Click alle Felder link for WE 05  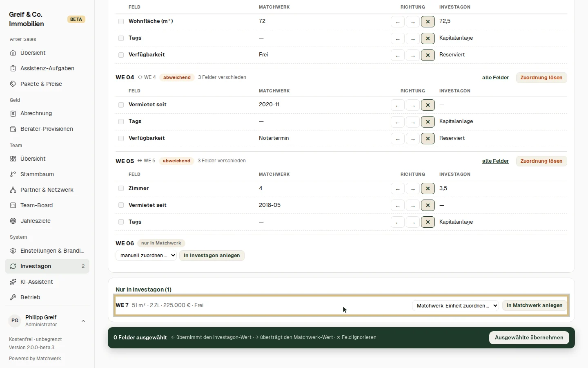click(x=495, y=161)
